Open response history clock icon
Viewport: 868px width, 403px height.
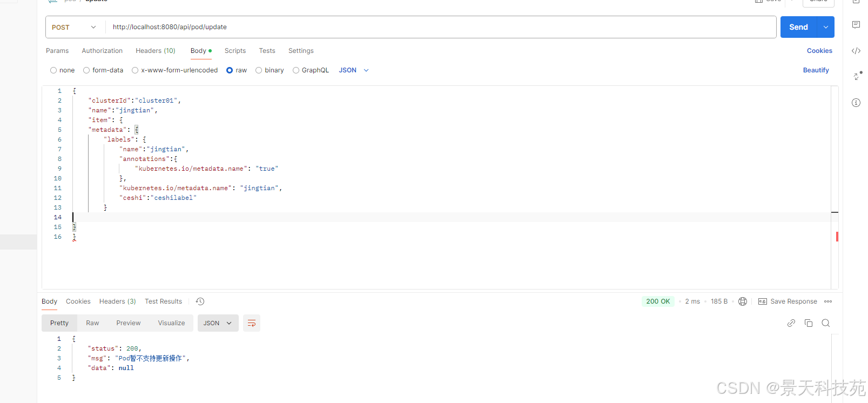tap(200, 301)
